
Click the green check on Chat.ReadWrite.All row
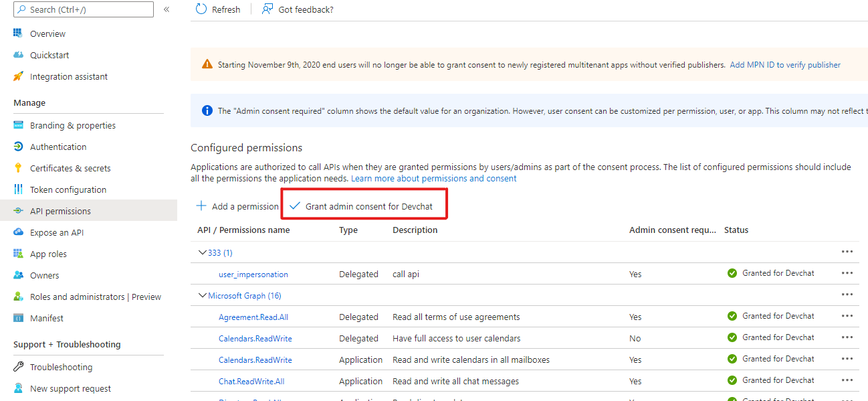tap(732, 380)
